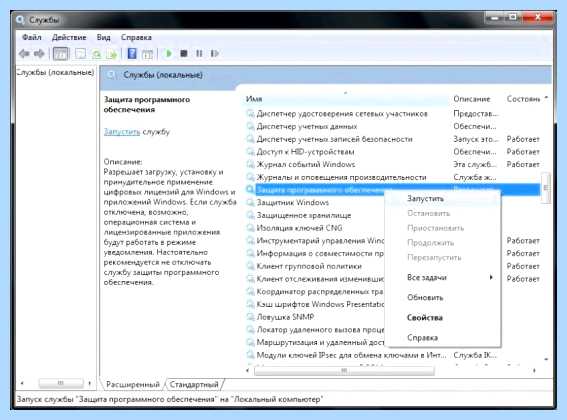Click the Запустить службу link

[x=122, y=132]
